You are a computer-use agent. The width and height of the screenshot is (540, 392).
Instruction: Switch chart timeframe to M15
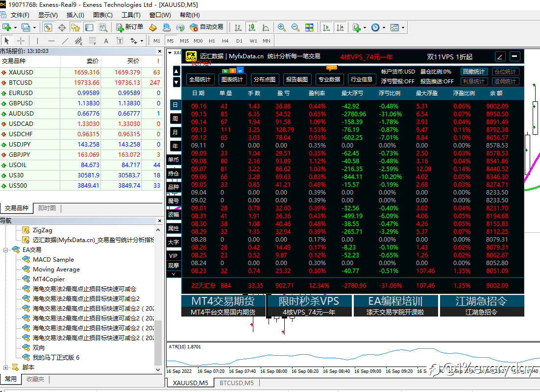click(184, 41)
